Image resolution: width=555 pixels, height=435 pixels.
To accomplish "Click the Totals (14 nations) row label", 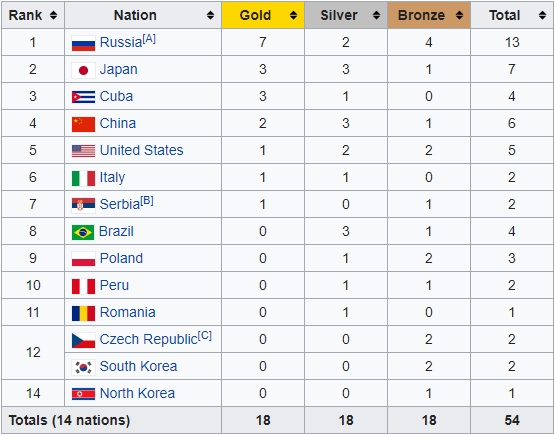I will pyautogui.click(x=69, y=420).
